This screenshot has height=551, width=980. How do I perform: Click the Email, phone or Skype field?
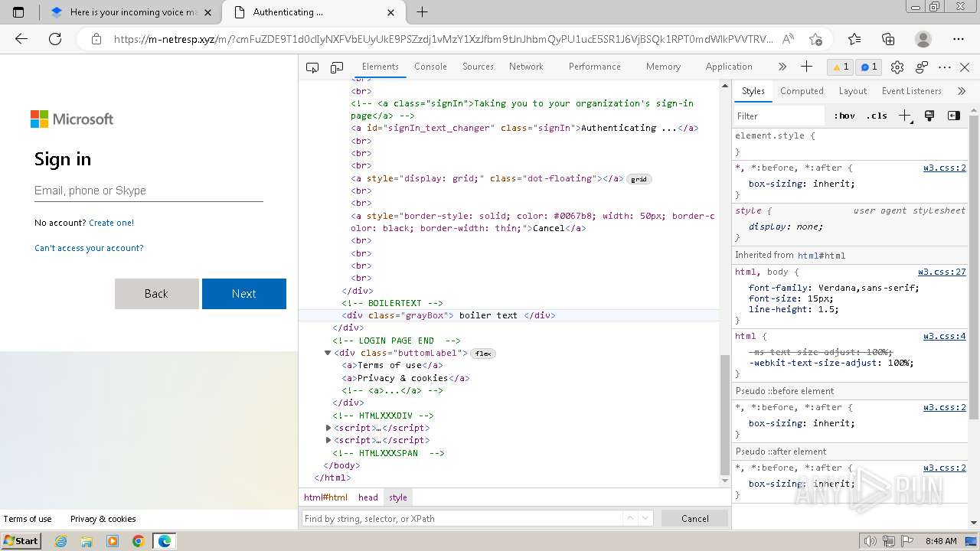(149, 191)
